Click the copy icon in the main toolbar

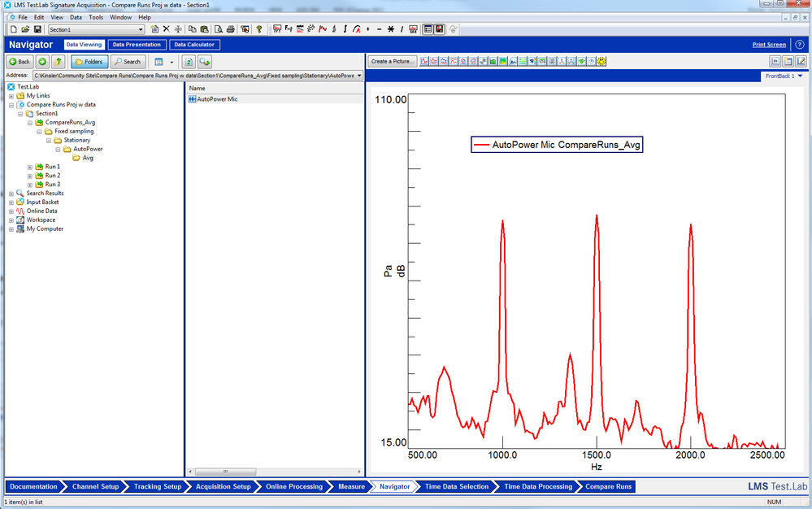pyautogui.click(x=192, y=29)
